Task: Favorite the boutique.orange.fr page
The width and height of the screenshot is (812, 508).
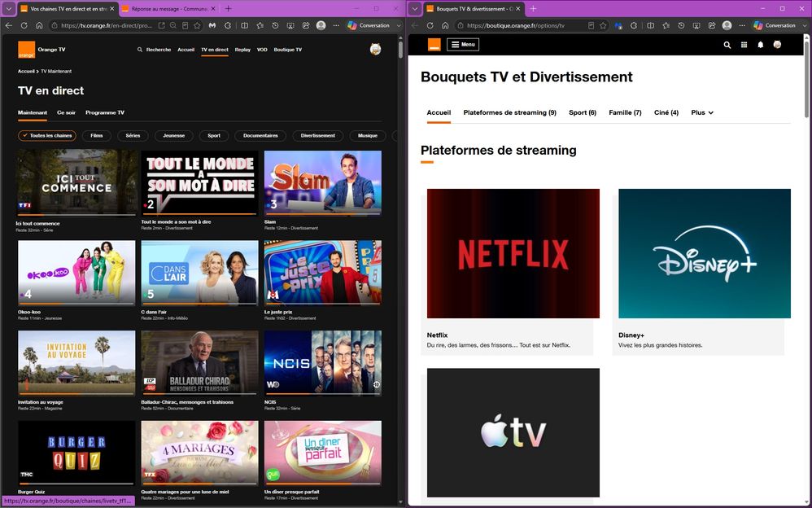Action: (603, 25)
